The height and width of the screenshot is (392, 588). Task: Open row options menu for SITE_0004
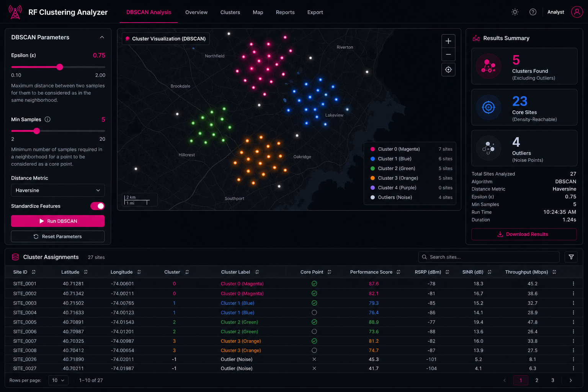(573, 312)
